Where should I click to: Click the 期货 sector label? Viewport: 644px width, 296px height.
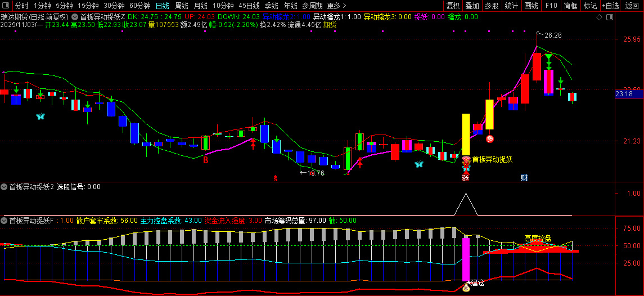coord(330,25)
